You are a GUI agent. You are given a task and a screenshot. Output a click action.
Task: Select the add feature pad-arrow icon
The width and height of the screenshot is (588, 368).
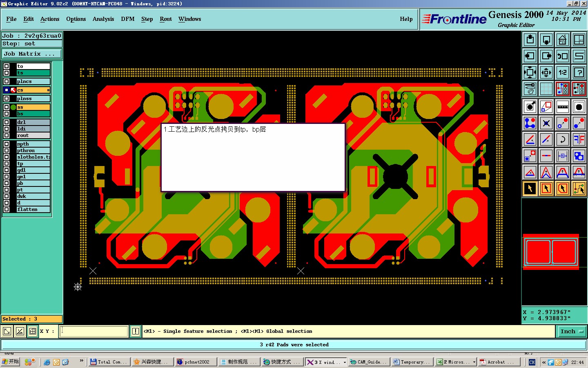click(530, 107)
